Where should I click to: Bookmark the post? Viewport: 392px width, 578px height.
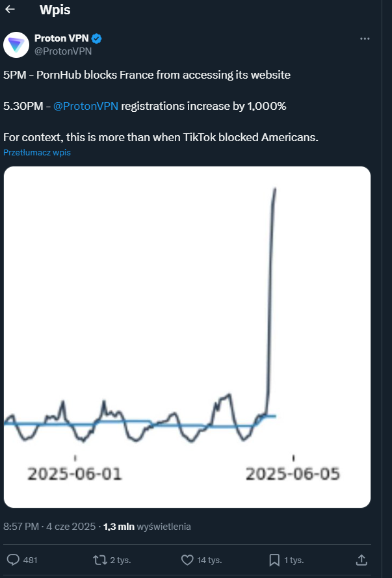[x=274, y=560]
